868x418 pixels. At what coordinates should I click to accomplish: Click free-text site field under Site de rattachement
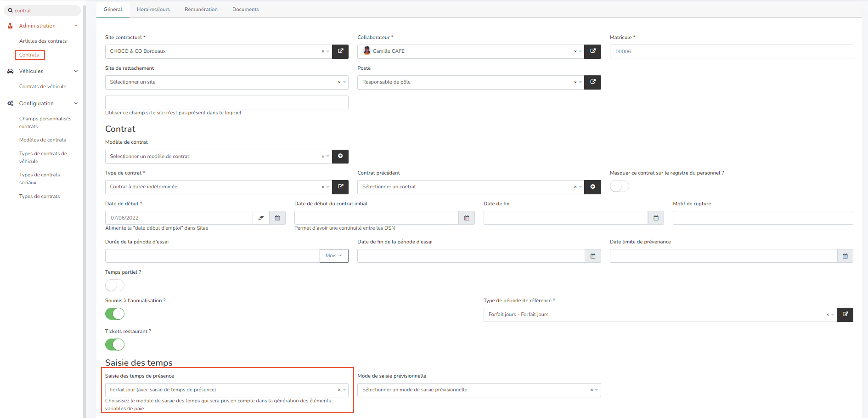click(226, 102)
